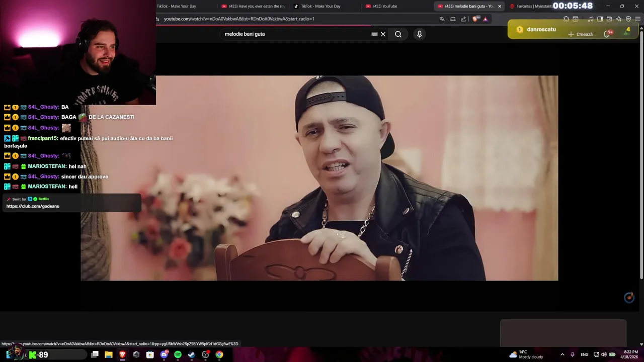Clear the YouTube search box with the X
The height and width of the screenshot is (362, 644).
(x=383, y=34)
